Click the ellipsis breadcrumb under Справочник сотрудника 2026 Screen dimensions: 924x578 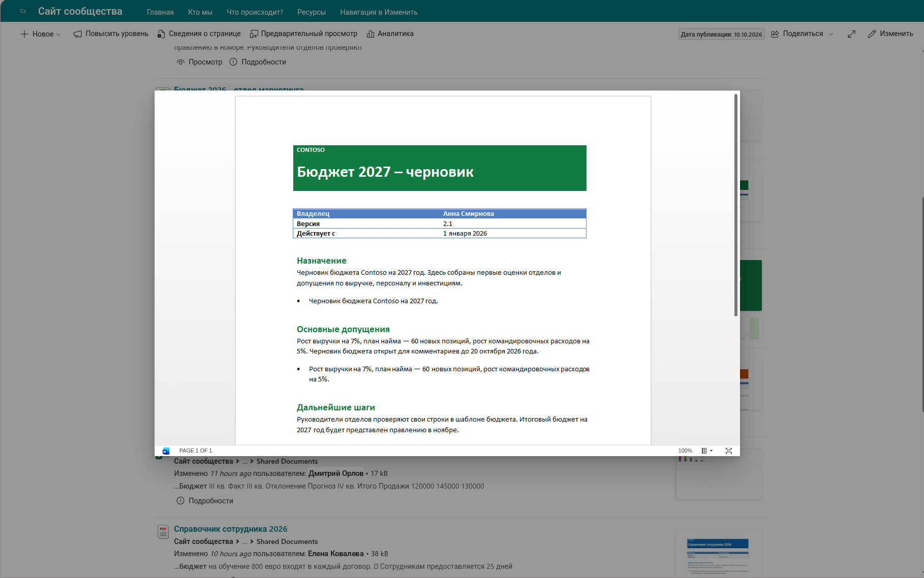pyautogui.click(x=244, y=541)
